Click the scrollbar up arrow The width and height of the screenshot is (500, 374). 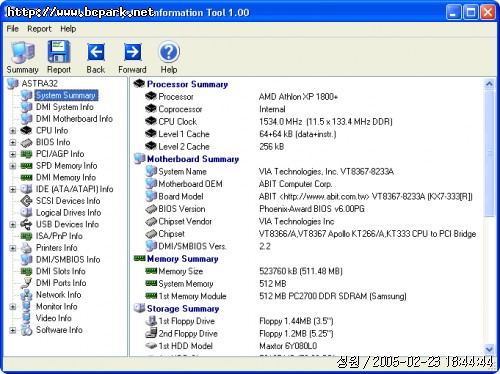pos(489,84)
